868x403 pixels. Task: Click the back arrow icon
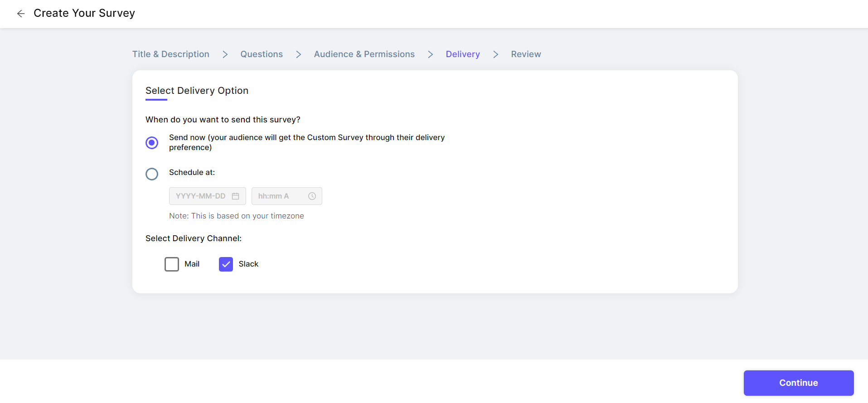[x=21, y=14]
